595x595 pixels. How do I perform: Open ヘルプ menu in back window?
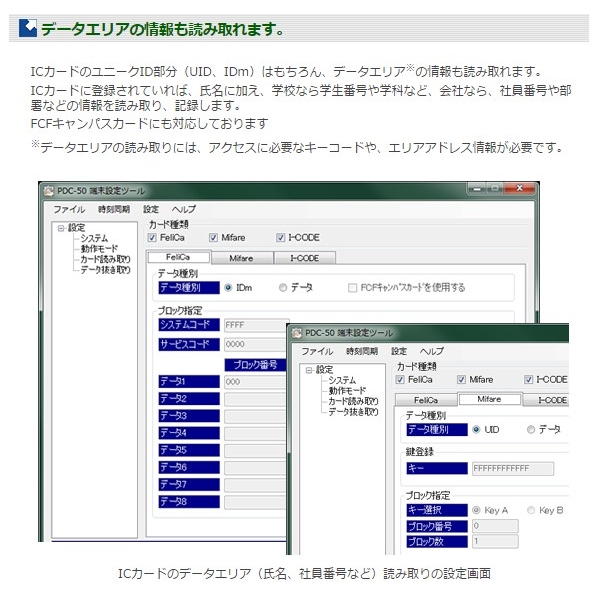(x=184, y=209)
